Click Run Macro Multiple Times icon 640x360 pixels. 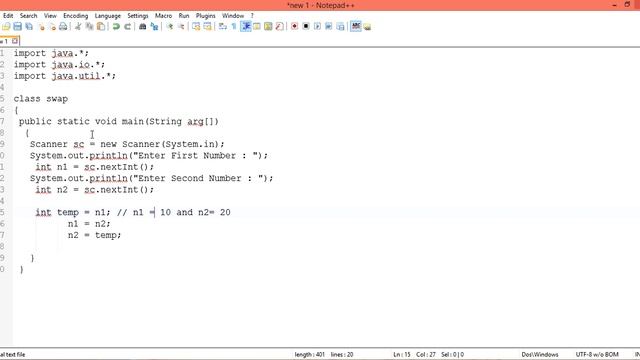point(329,27)
